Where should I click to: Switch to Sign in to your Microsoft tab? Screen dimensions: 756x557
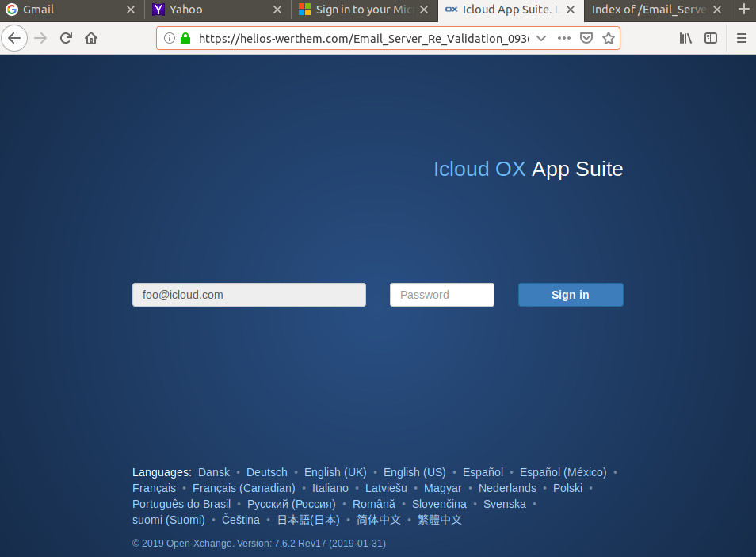click(365, 10)
